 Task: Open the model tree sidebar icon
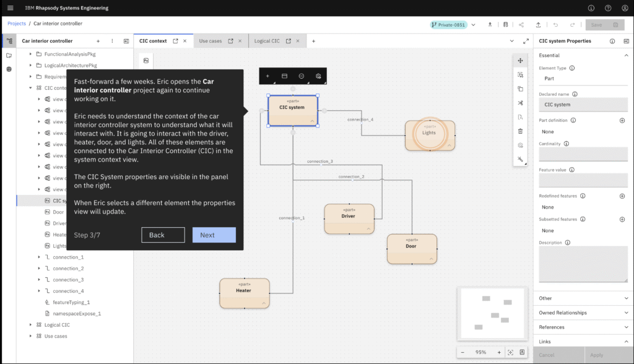[x=9, y=41]
